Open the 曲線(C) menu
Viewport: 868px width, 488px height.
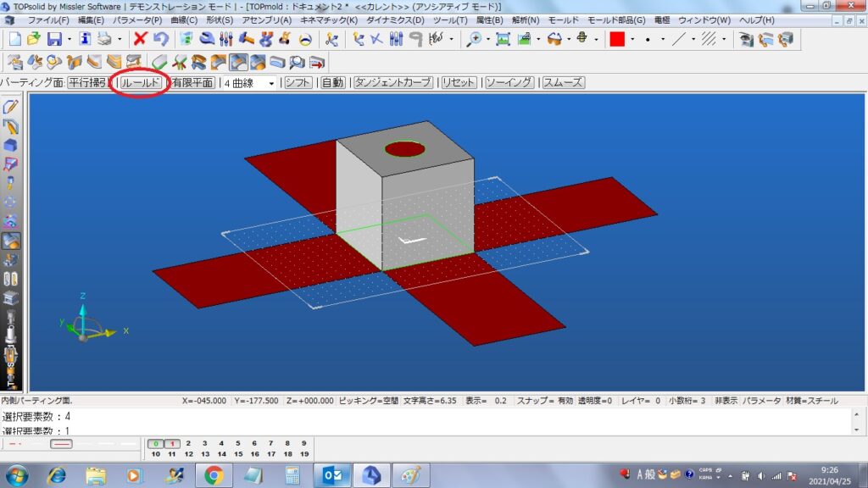184,20
